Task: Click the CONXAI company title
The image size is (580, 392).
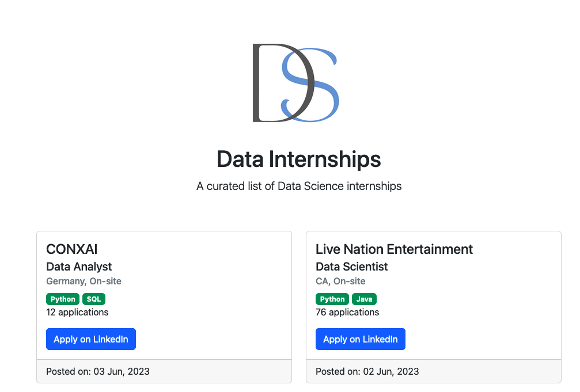Action: [x=72, y=249]
